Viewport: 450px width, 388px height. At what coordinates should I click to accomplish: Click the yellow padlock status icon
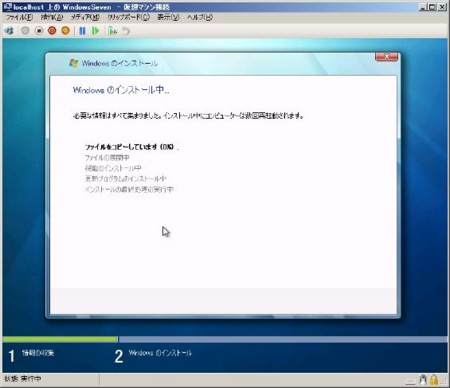click(x=434, y=380)
